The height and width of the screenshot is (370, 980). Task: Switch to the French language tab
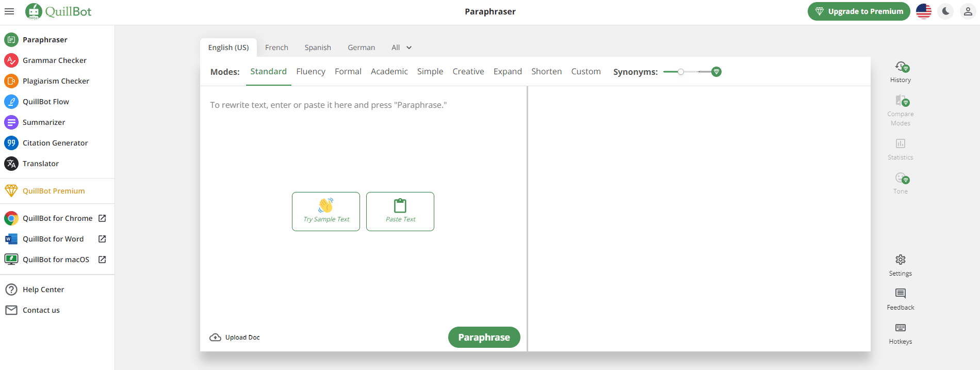[x=276, y=47]
